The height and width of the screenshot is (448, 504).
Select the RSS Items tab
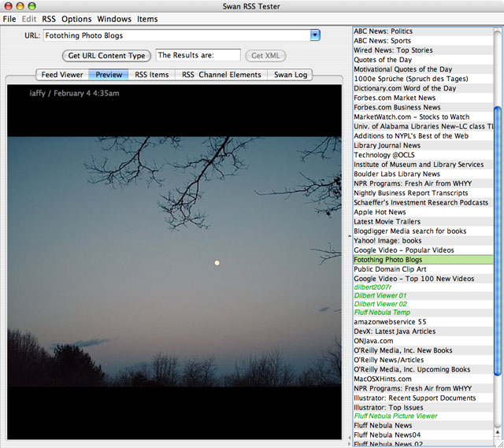click(151, 76)
